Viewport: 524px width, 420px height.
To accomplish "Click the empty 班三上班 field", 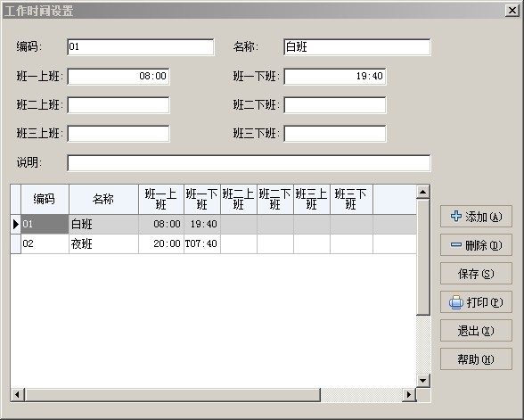I will tap(119, 134).
